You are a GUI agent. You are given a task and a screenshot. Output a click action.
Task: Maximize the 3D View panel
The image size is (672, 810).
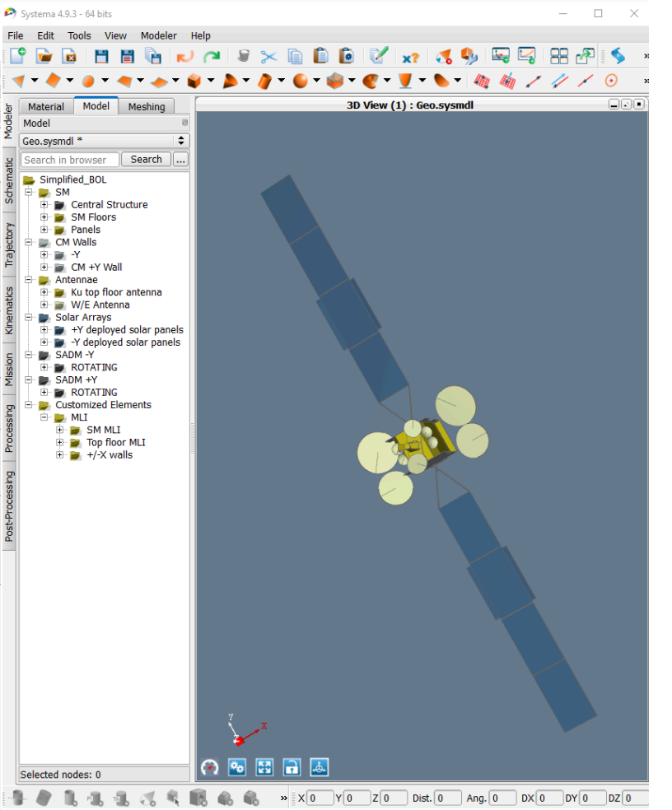(x=639, y=105)
